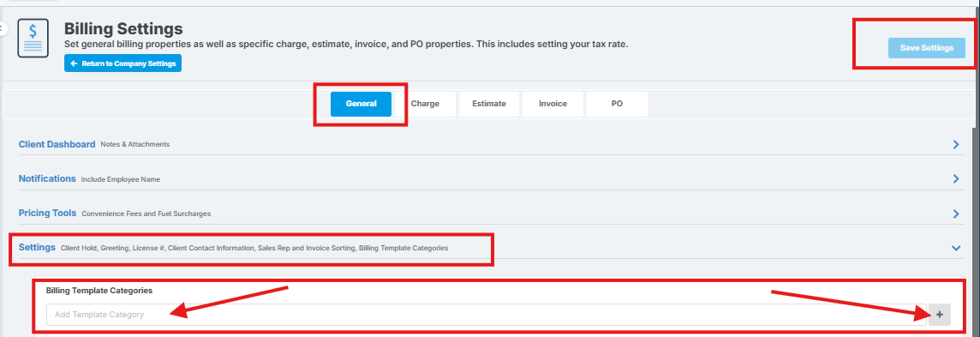Screen dimensions: 980x337
Task: Return to Company Settings
Action: pos(122,63)
